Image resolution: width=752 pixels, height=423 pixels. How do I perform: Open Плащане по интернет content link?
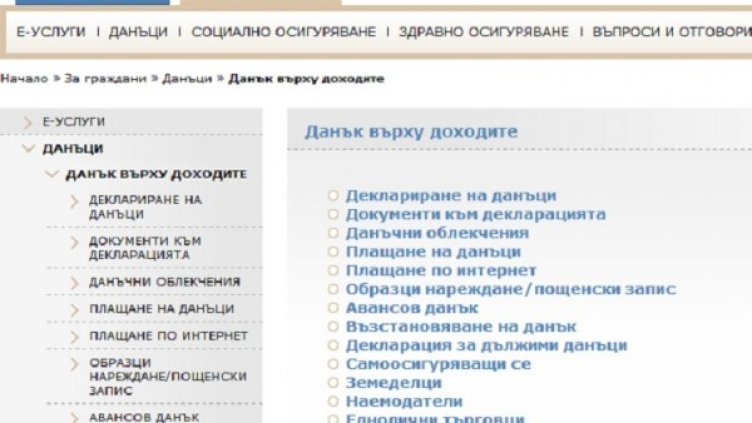[441, 270]
